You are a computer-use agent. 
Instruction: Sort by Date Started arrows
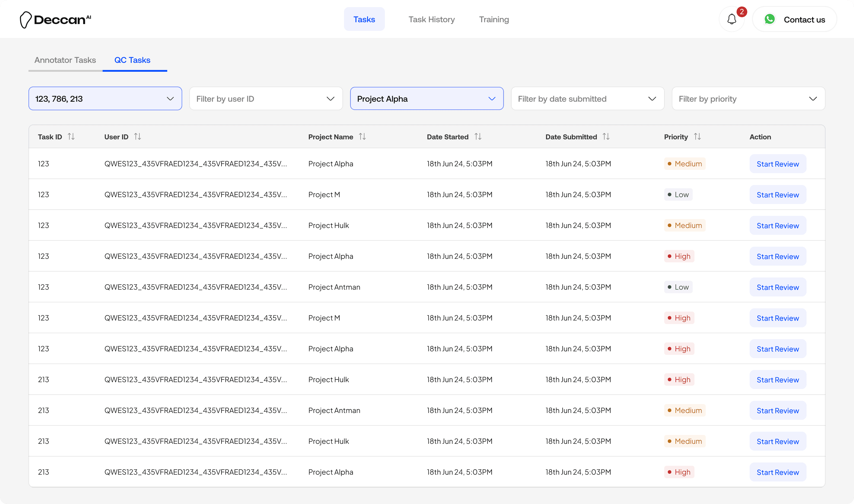tap(478, 137)
